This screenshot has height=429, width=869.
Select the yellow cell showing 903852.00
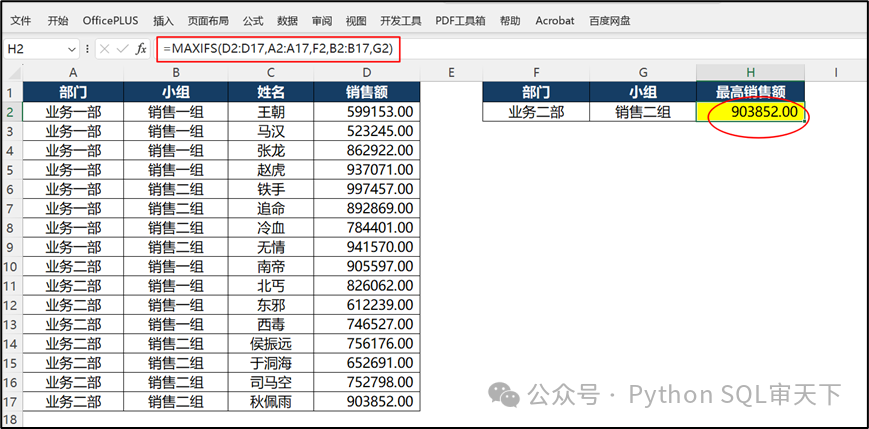click(750, 112)
